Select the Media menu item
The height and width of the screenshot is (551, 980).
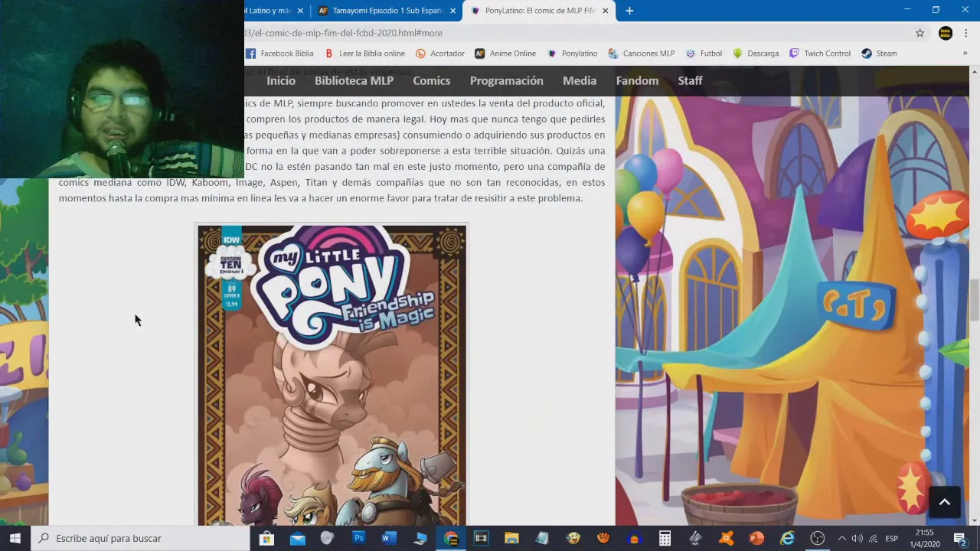[x=580, y=80]
